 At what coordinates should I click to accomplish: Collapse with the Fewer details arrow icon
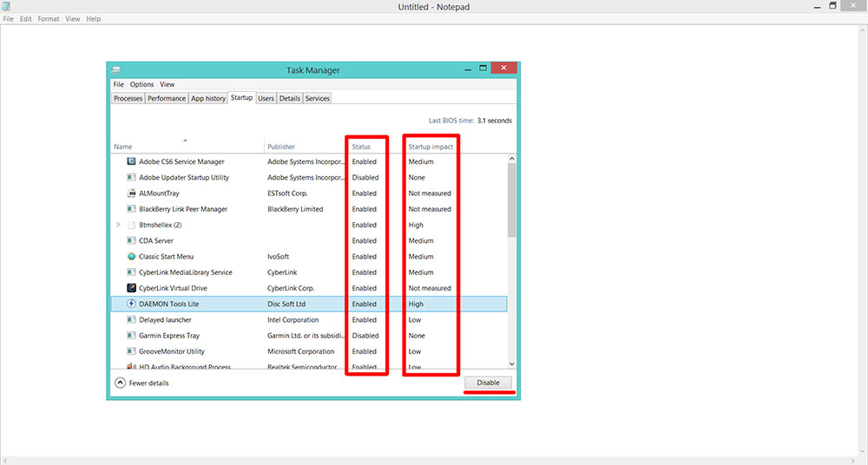click(120, 383)
